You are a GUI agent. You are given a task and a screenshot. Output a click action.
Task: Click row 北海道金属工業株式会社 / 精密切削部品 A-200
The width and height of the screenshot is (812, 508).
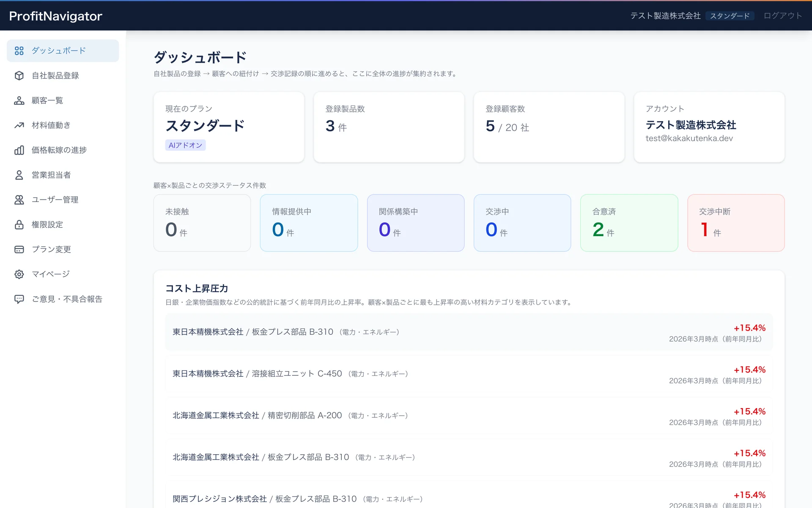point(469,416)
